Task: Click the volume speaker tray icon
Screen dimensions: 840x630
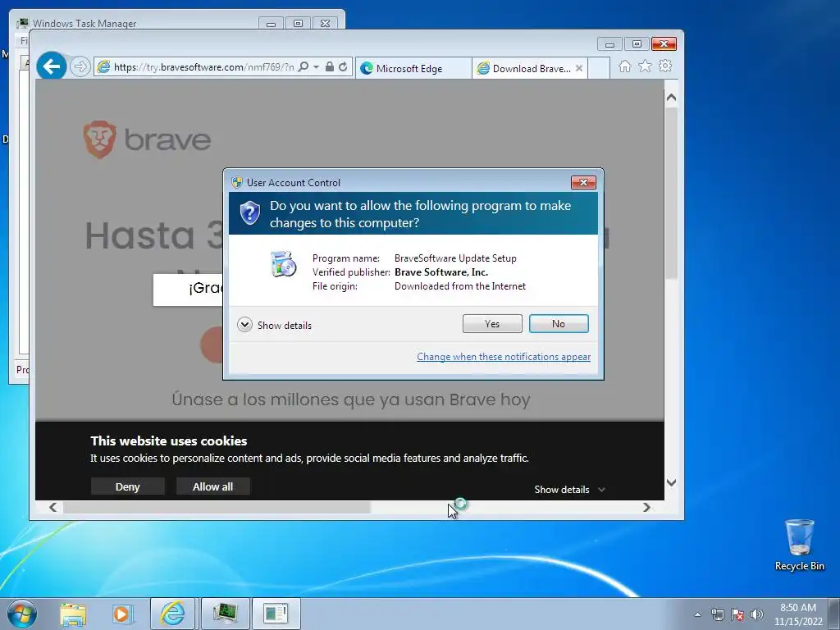Action: (757, 614)
